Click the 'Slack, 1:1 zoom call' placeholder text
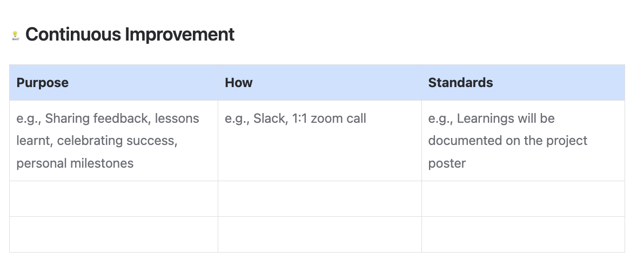The width and height of the screenshot is (644, 278). pos(310,118)
